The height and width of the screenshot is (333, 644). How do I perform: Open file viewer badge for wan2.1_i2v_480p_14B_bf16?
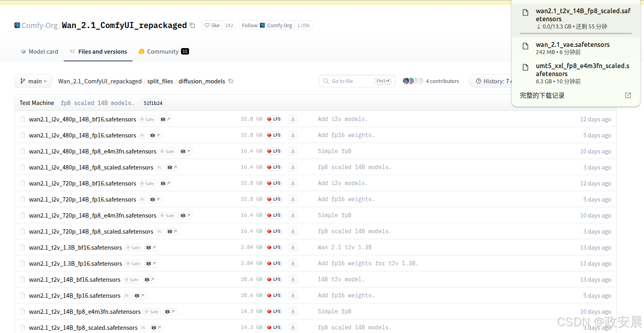165,119
